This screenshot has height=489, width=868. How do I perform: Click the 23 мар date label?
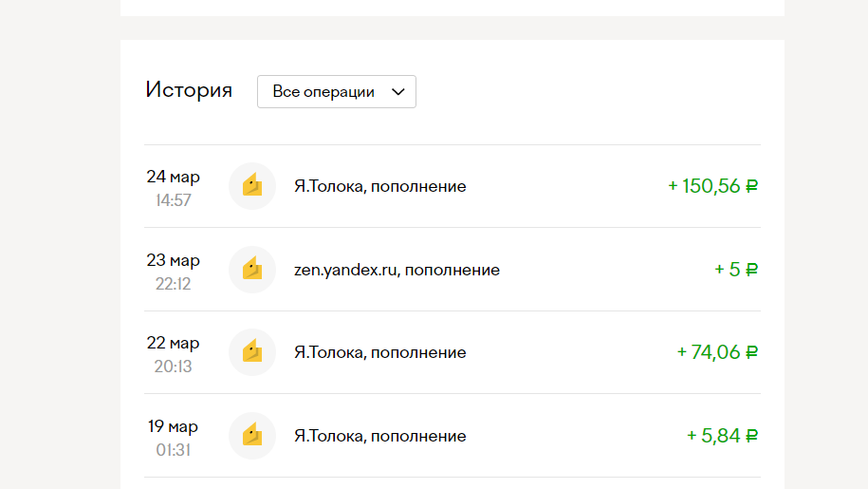[174, 260]
